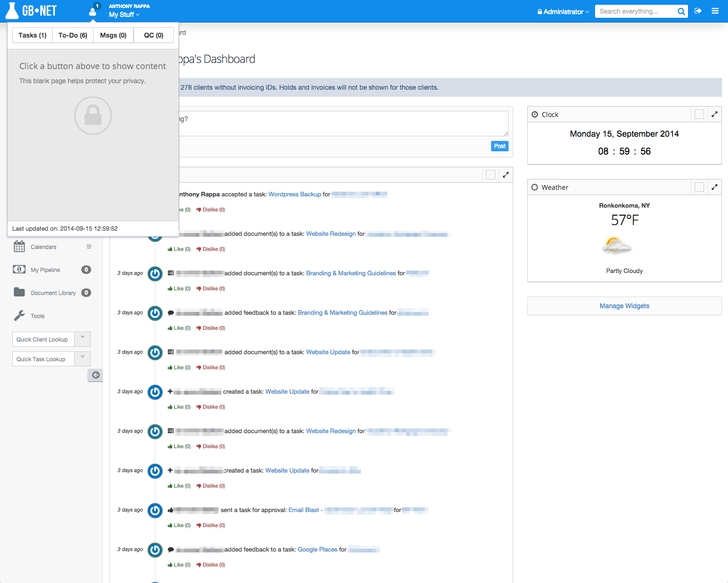
Task: Open the hamburger menu icon
Action: [715, 11]
